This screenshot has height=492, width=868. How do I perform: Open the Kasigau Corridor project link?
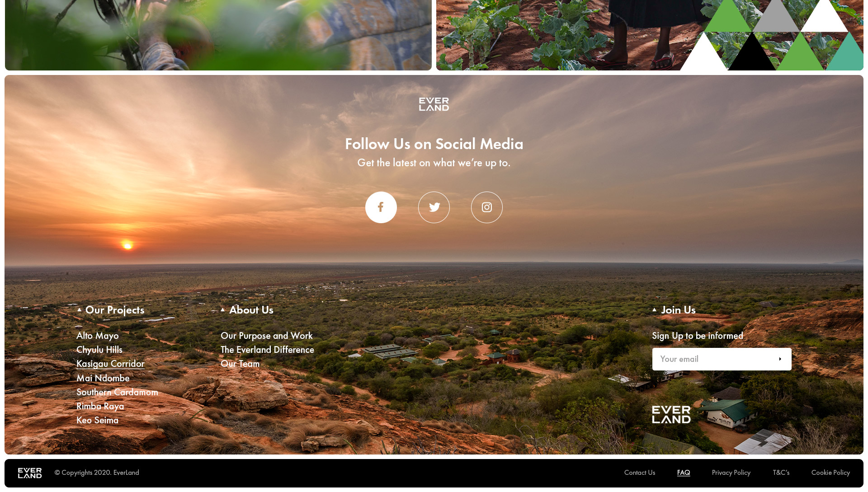click(x=110, y=364)
